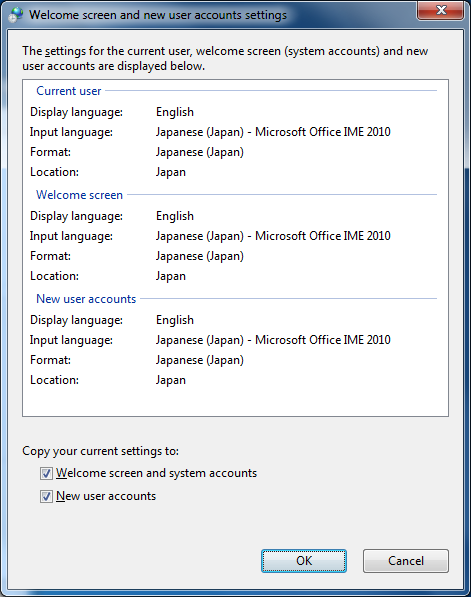Toggle New user accounts checkbox
Image resolution: width=471 pixels, height=597 pixels.
coord(46,496)
